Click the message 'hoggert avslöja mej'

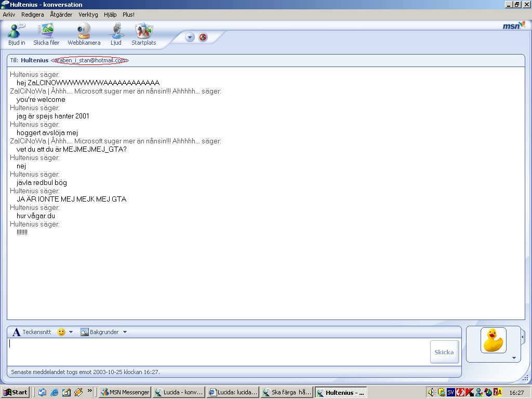pyautogui.click(x=47, y=132)
